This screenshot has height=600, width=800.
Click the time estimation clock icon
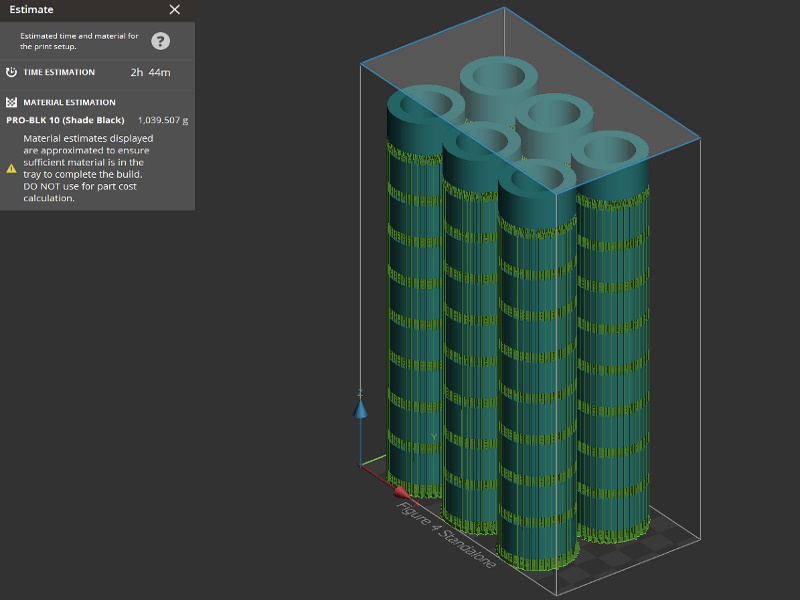11,71
